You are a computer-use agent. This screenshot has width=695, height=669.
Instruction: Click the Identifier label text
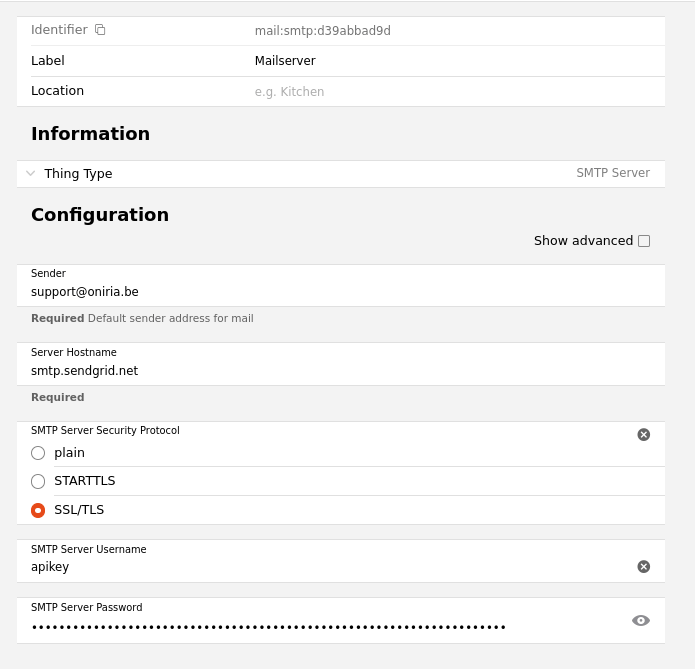(x=59, y=30)
